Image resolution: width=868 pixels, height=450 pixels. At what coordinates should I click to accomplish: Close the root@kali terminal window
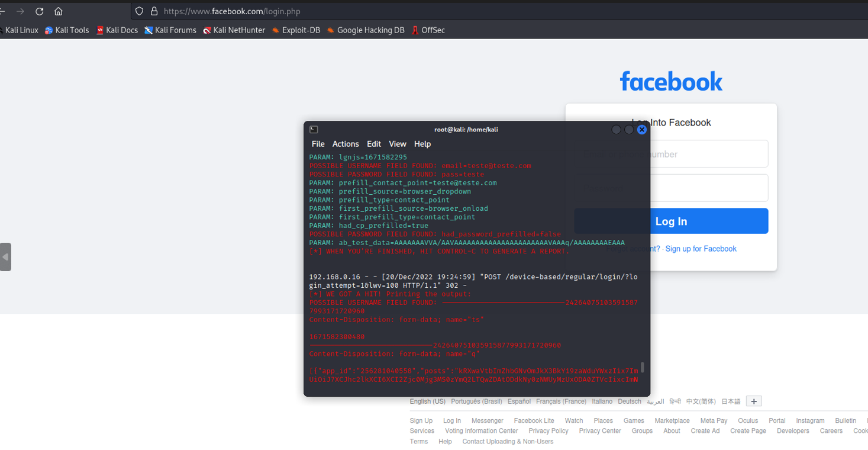(x=642, y=130)
